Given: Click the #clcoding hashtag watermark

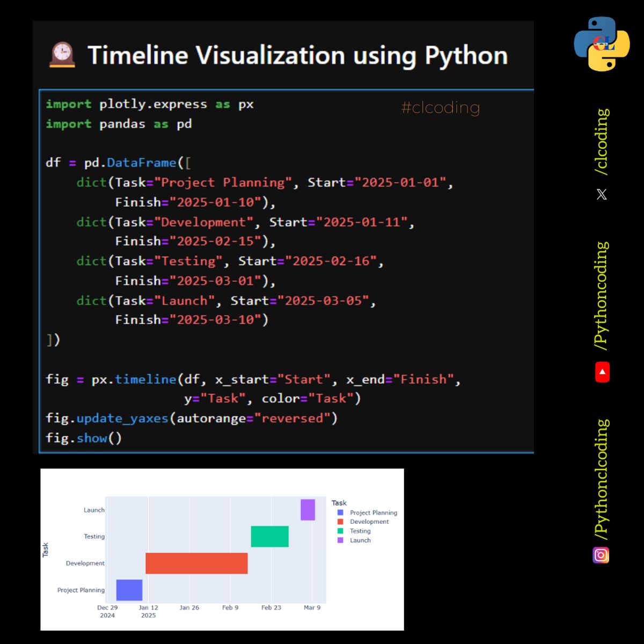Looking at the screenshot, I should tap(440, 108).
